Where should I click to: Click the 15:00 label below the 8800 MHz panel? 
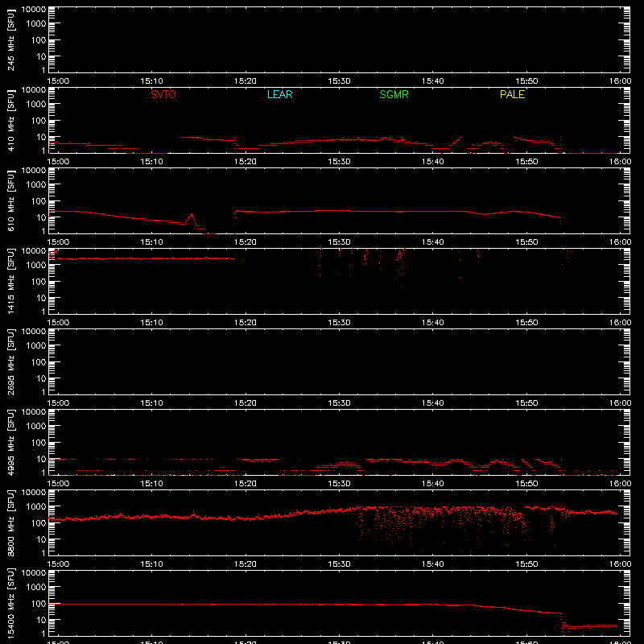[58, 564]
